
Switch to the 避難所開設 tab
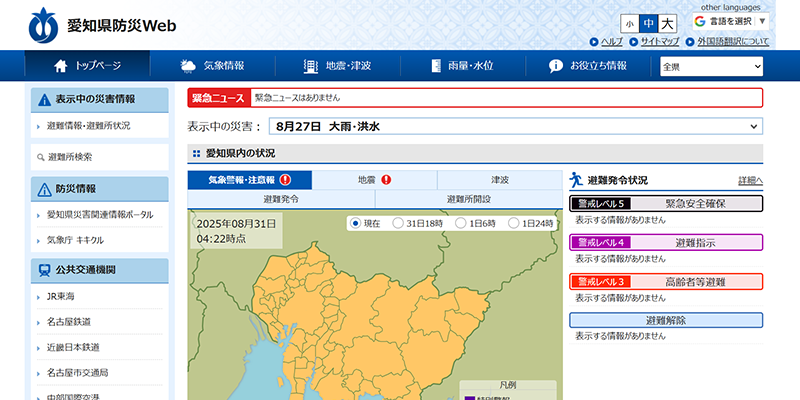[x=469, y=199]
